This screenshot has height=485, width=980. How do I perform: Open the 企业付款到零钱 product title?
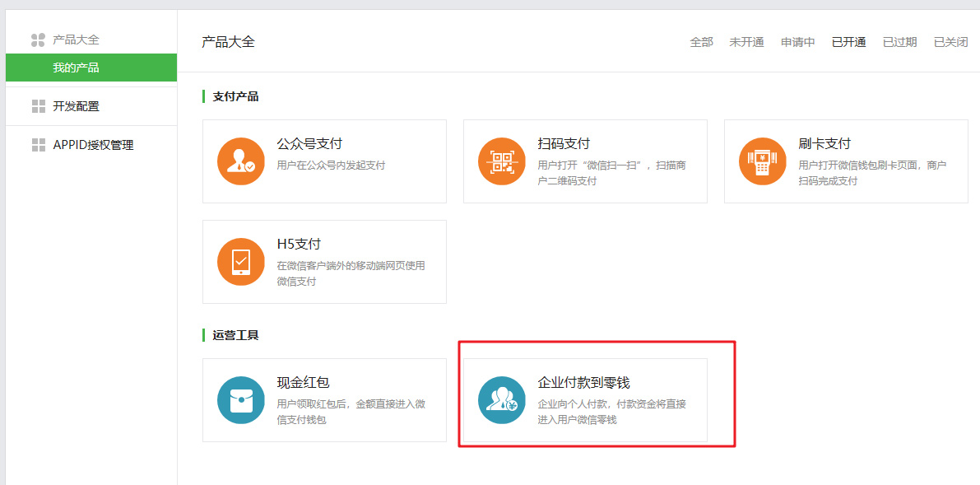point(583,383)
